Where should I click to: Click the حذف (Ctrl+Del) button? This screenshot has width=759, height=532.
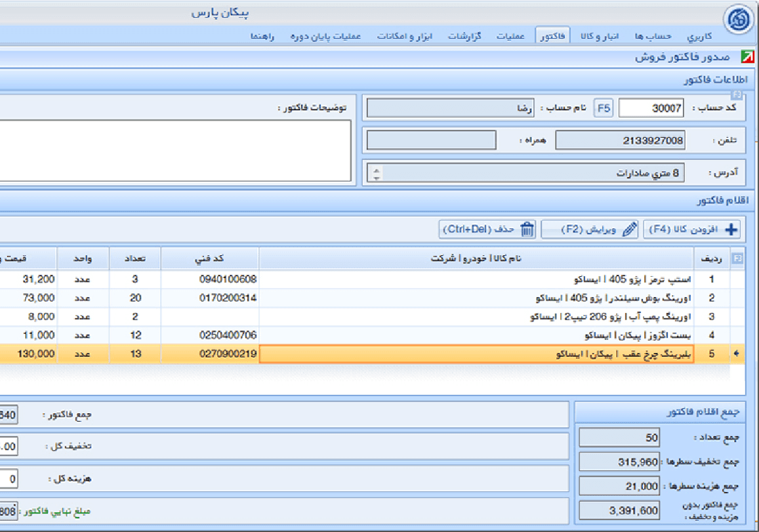pos(488,230)
